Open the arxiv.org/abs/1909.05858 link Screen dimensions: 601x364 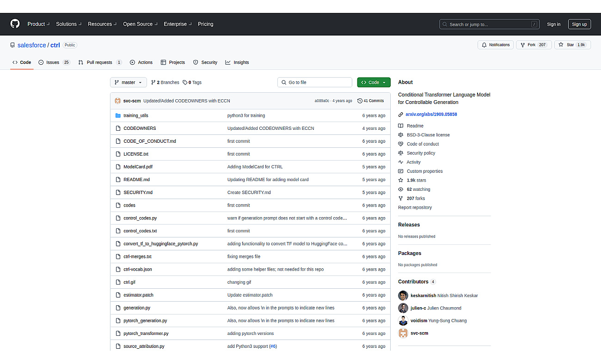coord(431,114)
